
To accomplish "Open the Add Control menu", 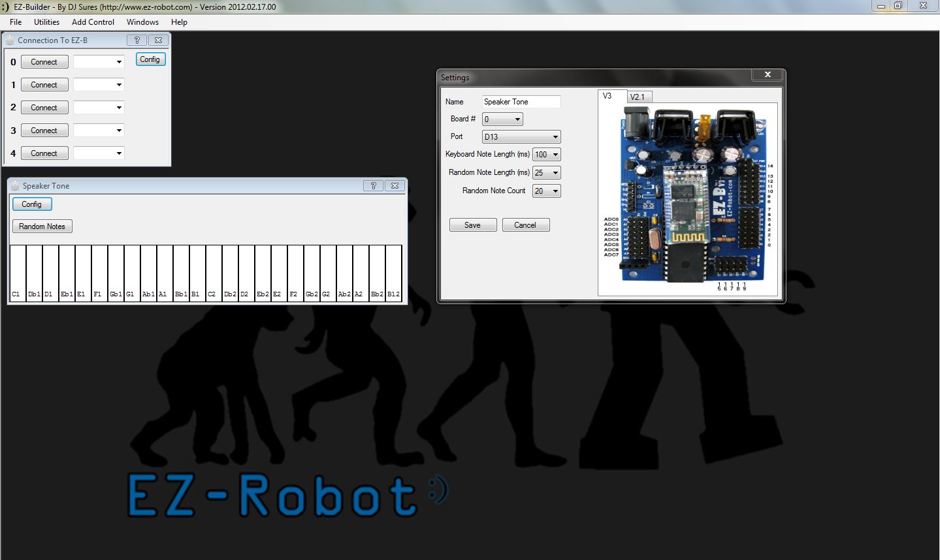I will tap(93, 22).
